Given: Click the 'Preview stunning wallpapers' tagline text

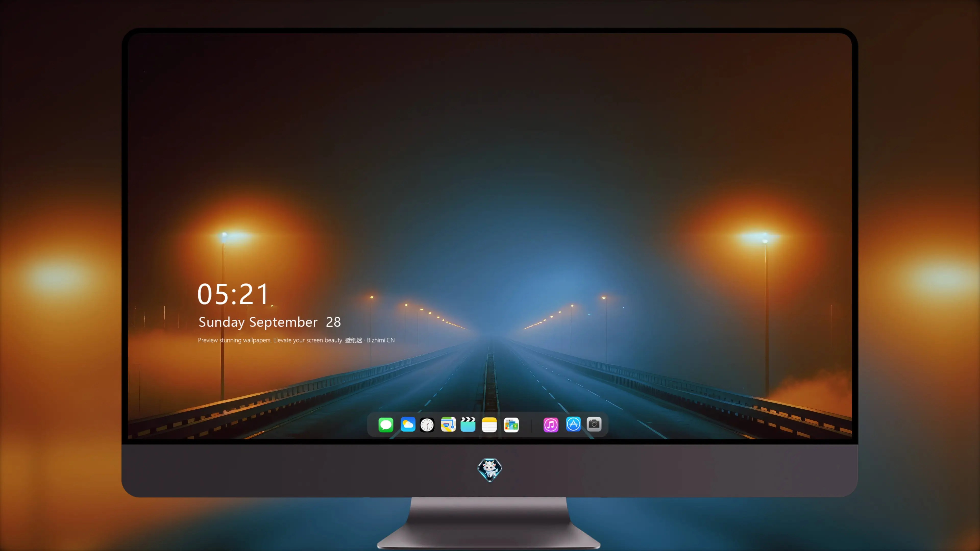Looking at the screenshot, I should click(296, 340).
